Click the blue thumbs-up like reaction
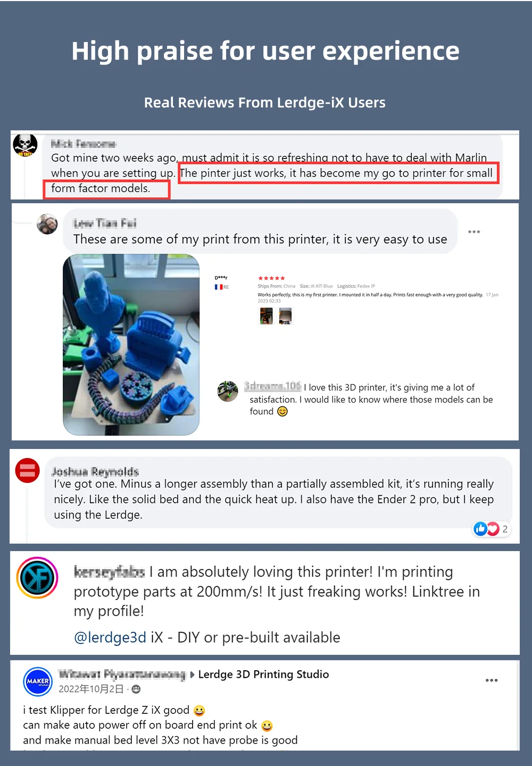Screen dimensions: 532x766 [x=480, y=529]
